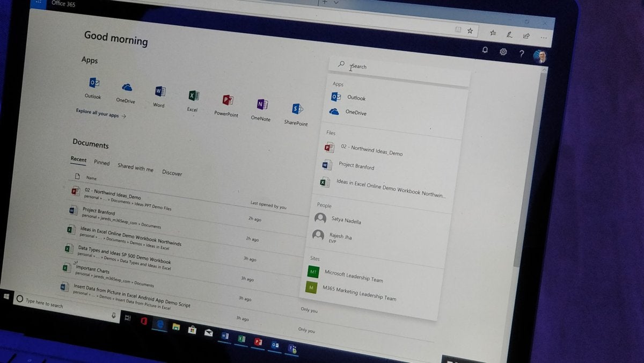Expand the Edge tab previews chevron
This screenshot has height=363, width=644.
point(336,2)
